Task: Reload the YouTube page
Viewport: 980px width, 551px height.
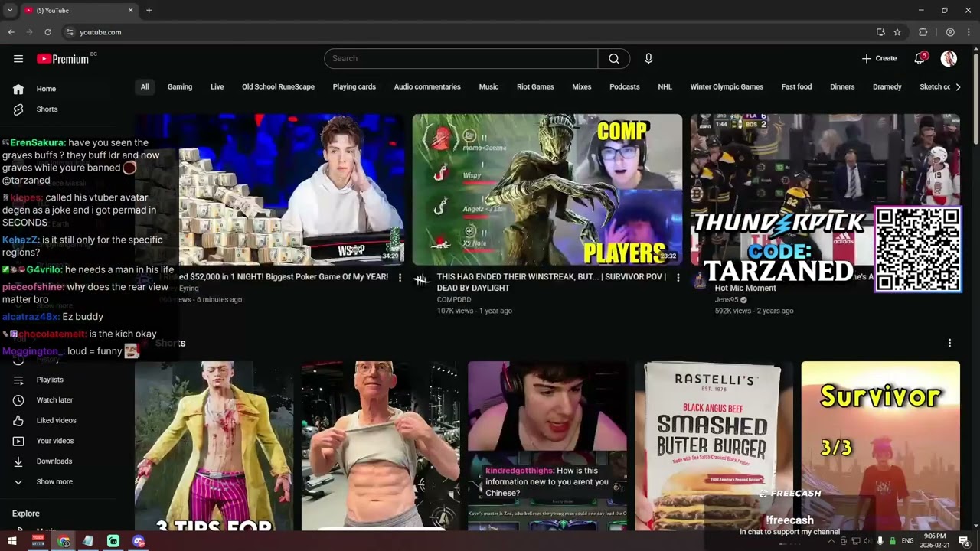Action: [x=47, y=32]
